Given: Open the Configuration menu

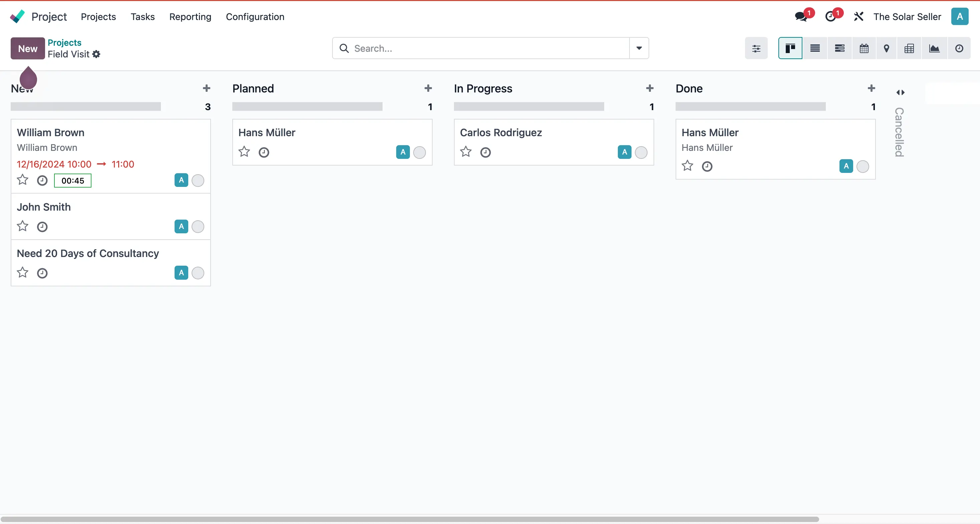Looking at the screenshot, I should [255, 16].
